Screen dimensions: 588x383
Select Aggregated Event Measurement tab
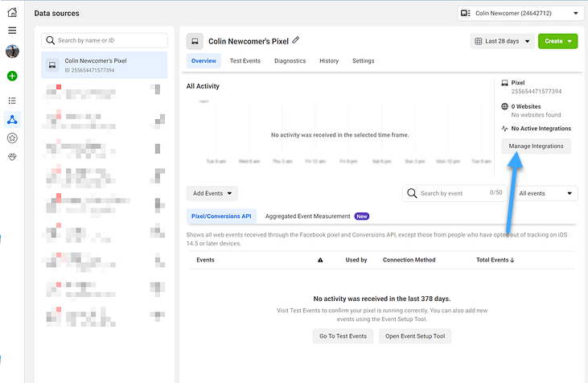tap(307, 216)
